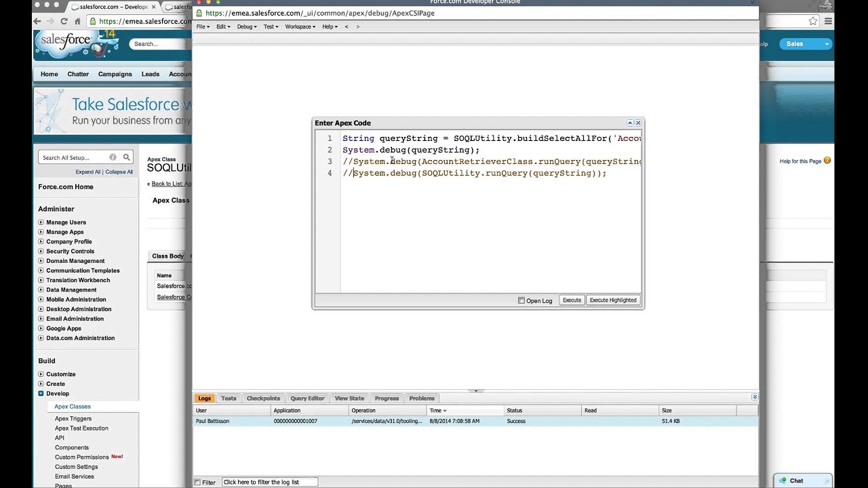
Task: Collapse the Enter Apex Code dialog
Action: pyautogui.click(x=629, y=123)
